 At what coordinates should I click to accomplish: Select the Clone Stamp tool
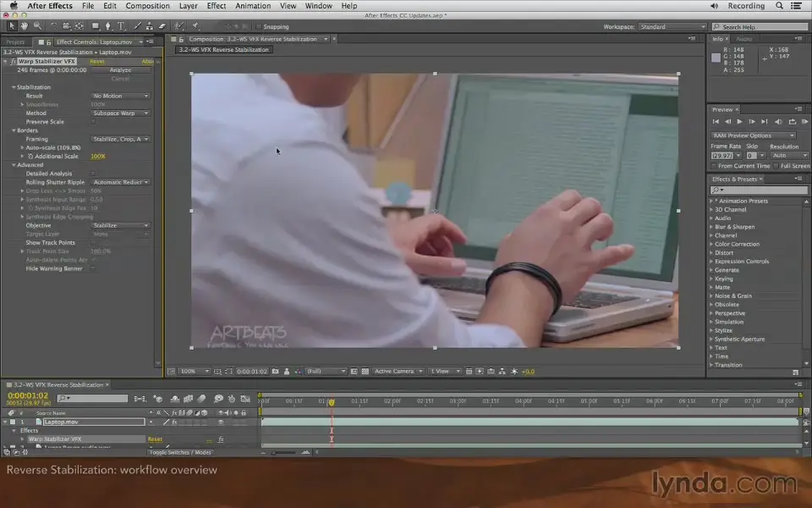(x=150, y=26)
